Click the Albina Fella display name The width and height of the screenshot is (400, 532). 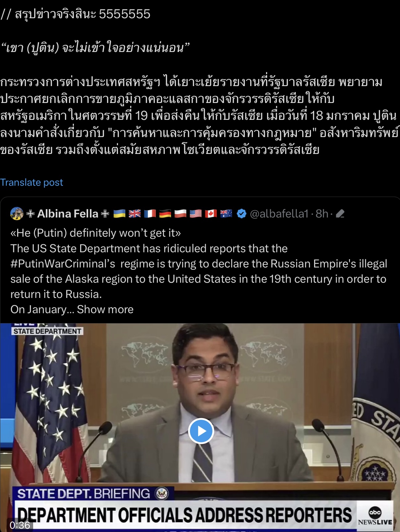(x=68, y=214)
